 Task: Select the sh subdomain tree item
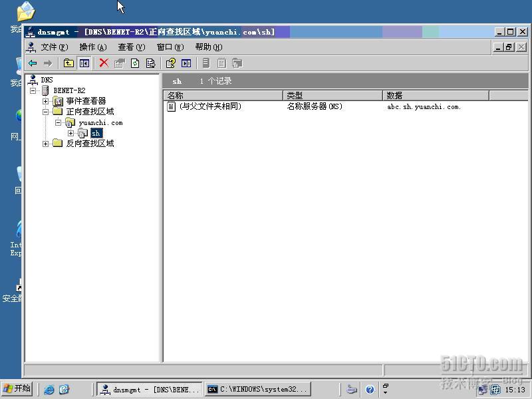[x=96, y=133]
